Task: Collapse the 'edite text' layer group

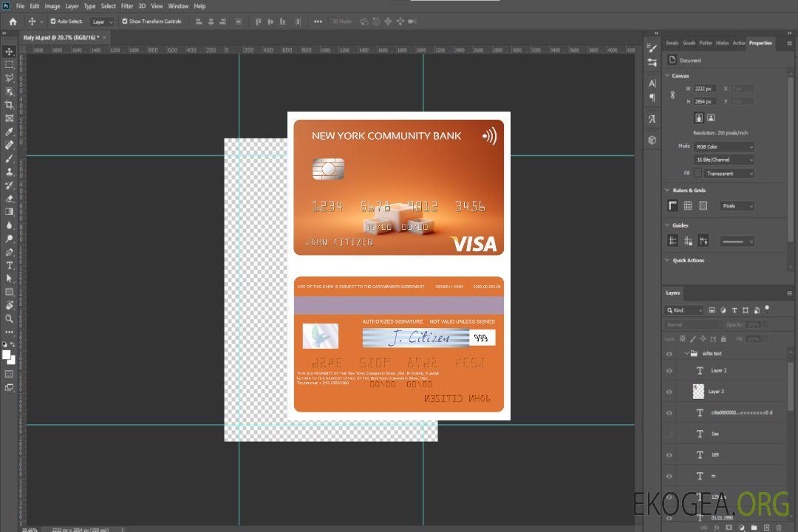Action: tap(686, 353)
